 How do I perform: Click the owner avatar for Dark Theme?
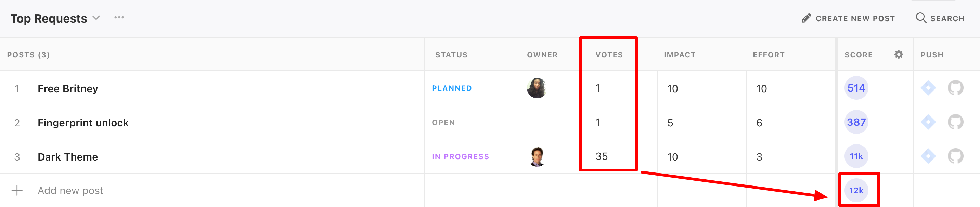(x=537, y=156)
